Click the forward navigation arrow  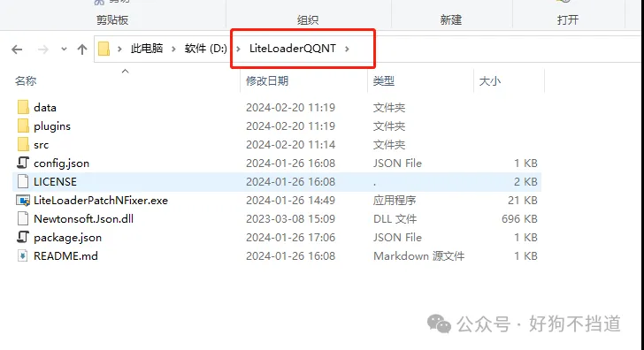pyautogui.click(x=43, y=49)
